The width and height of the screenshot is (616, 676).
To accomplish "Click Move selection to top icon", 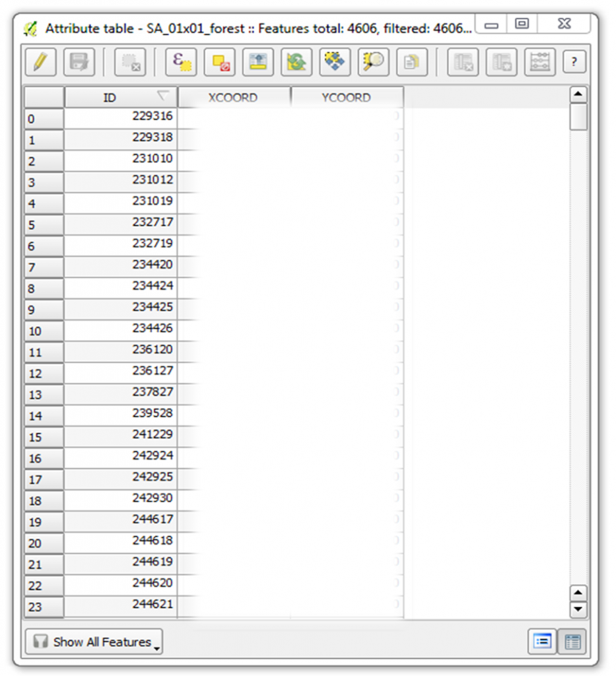I will tap(257, 62).
